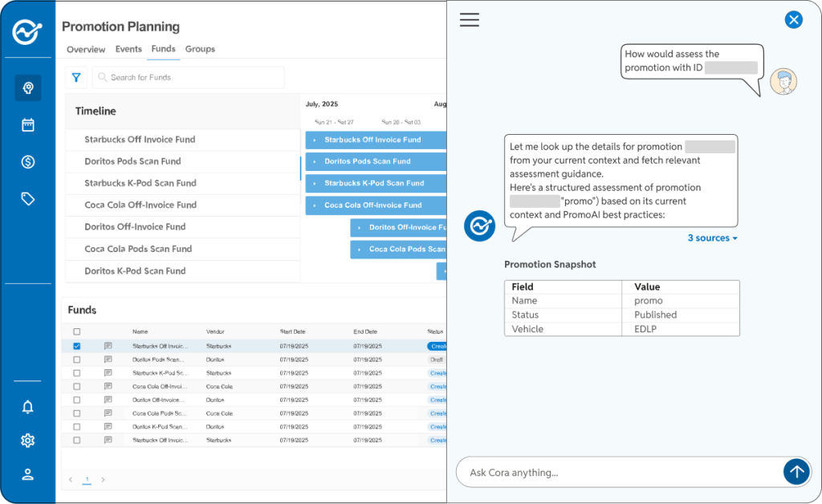Open the price tag sidebar icon
This screenshot has width=822, height=504.
[28, 199]
